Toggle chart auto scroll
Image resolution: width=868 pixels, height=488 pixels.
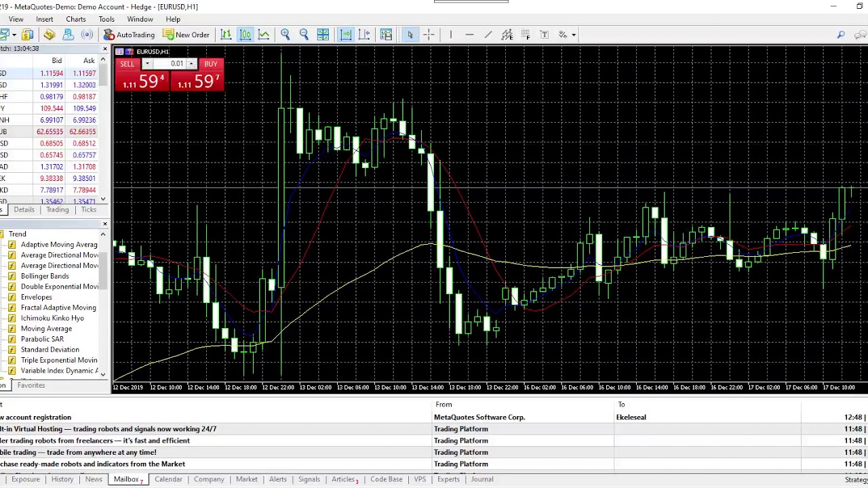346,35
